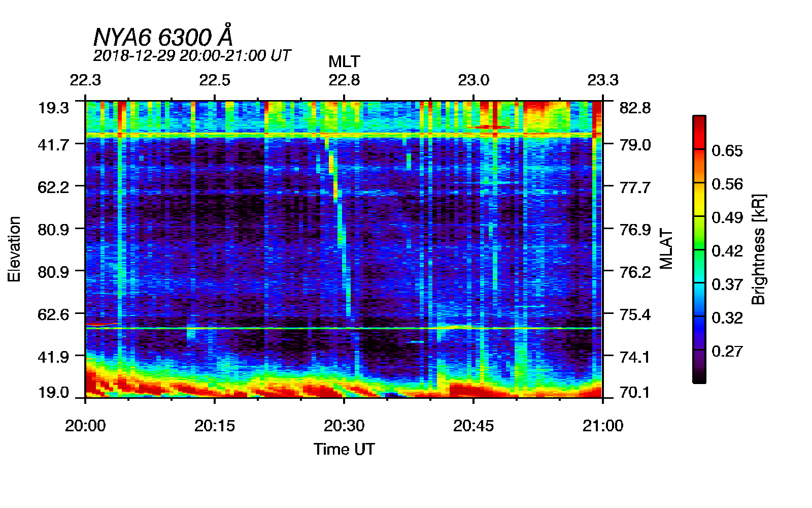Click the colorbar value '0.65'
812x508 pixels.
coord(727,150)
